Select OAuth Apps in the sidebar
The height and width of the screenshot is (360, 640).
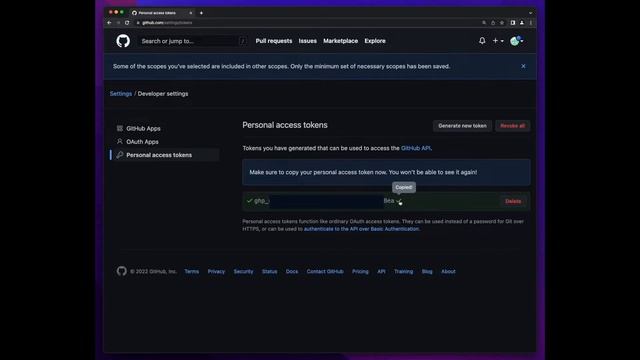coord(142,142)
